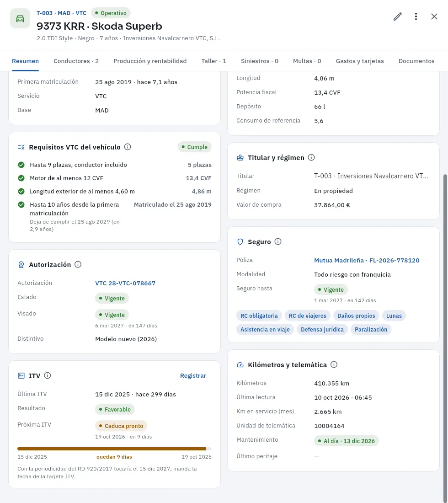Click the car icon beside the plate
This screenshot has width=448, height=503.
pyautogui.click(x=20, y=19)
